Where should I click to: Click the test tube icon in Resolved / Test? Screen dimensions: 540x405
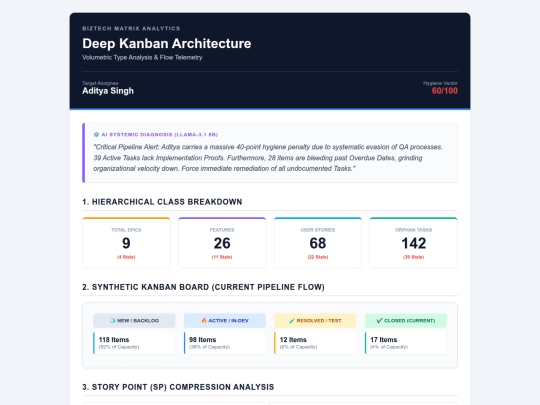click(292, 321)
